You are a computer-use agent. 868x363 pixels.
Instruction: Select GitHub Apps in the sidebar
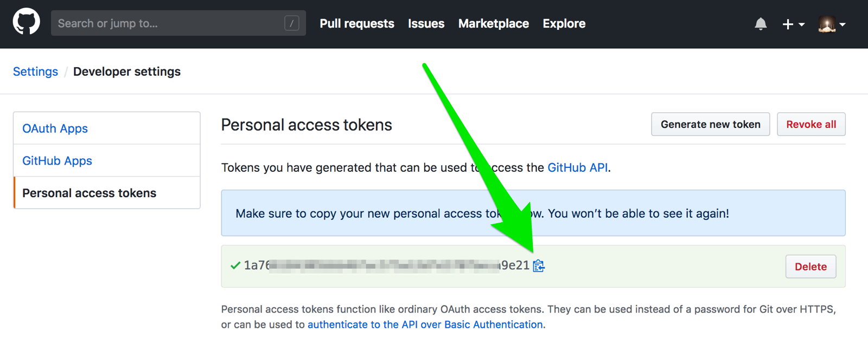pyautogui.click(x=57, y=160)
